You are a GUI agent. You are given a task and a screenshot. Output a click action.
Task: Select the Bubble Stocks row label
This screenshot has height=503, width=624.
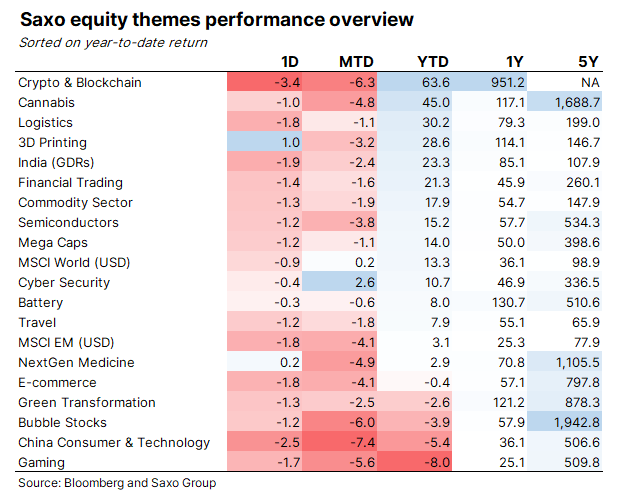(57, 422)
